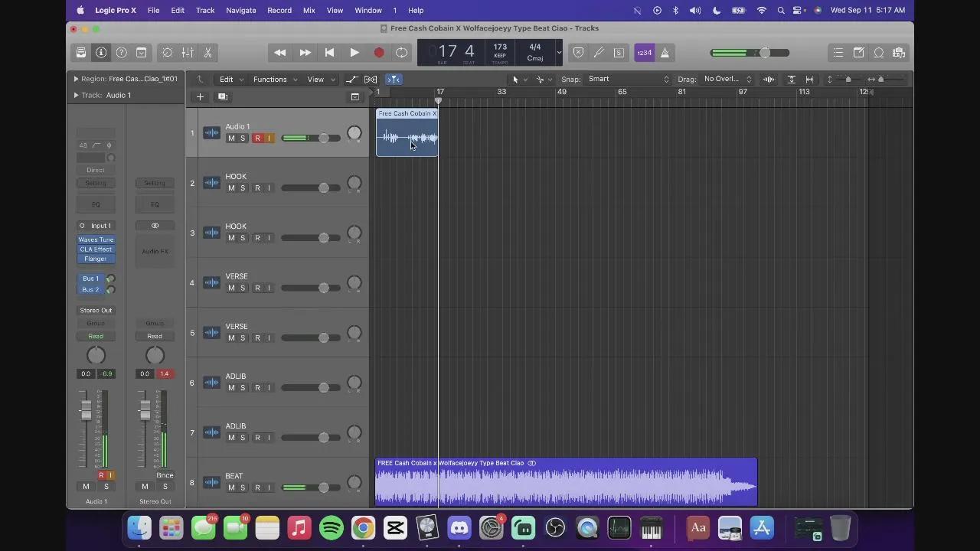Click the Rewind transport button

coord(280,53)
